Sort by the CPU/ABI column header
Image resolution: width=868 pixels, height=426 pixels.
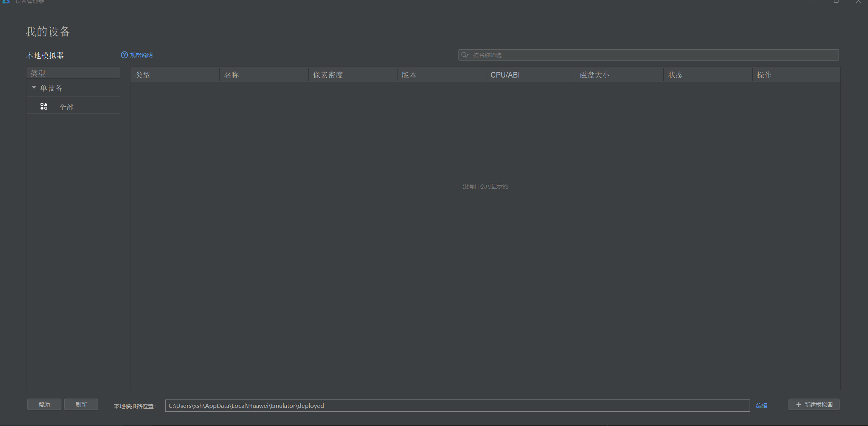point(530,75)
